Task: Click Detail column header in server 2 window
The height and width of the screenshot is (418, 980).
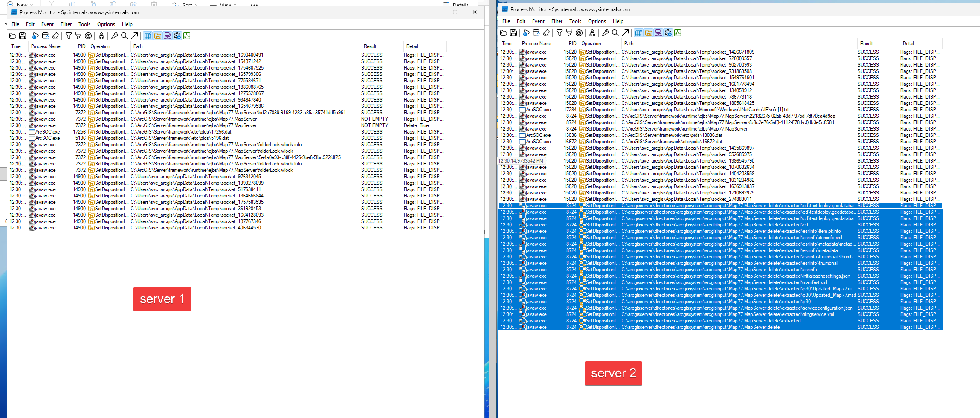Action: (921, 44)
